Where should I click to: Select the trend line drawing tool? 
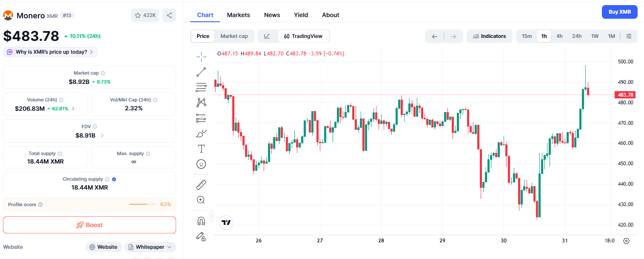click(x=201, y=72)
